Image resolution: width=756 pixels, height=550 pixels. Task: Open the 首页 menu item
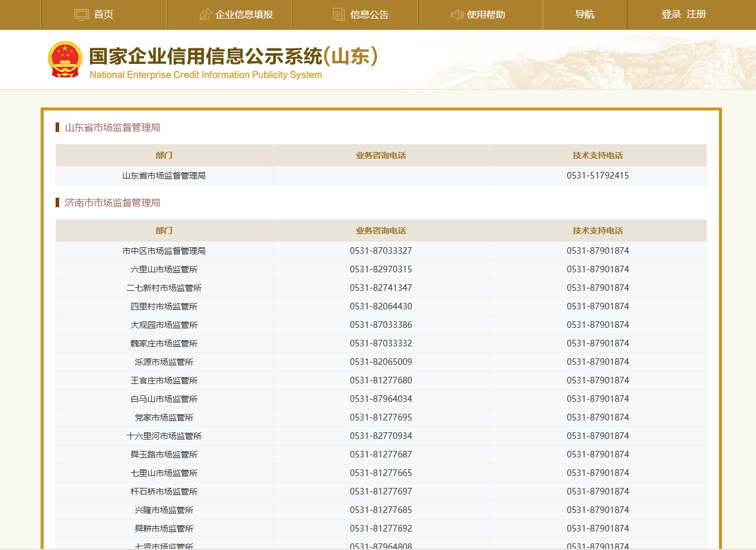click(103, 14)
